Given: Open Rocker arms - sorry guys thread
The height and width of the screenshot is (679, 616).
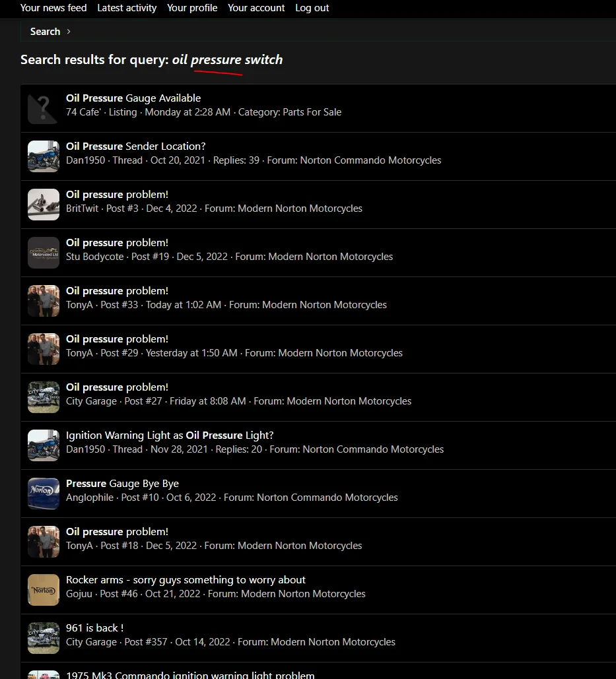Looking at the screenshot, I should tap(186, 580).
